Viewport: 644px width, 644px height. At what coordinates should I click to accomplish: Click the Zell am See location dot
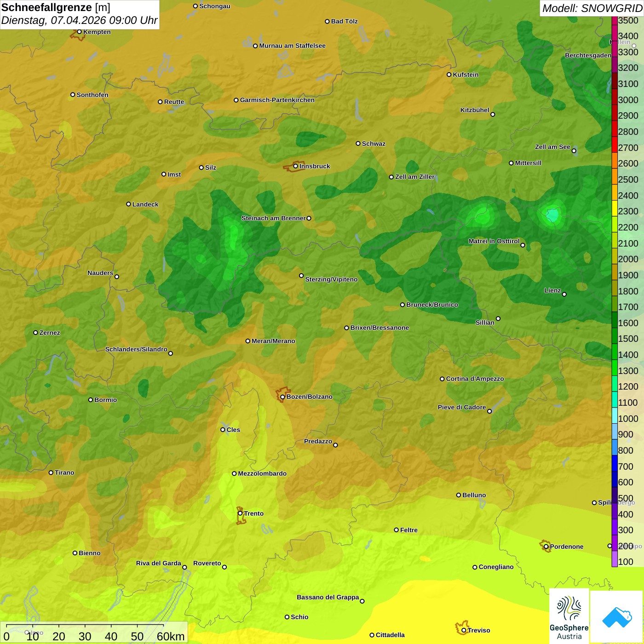[x=574, y=150]
